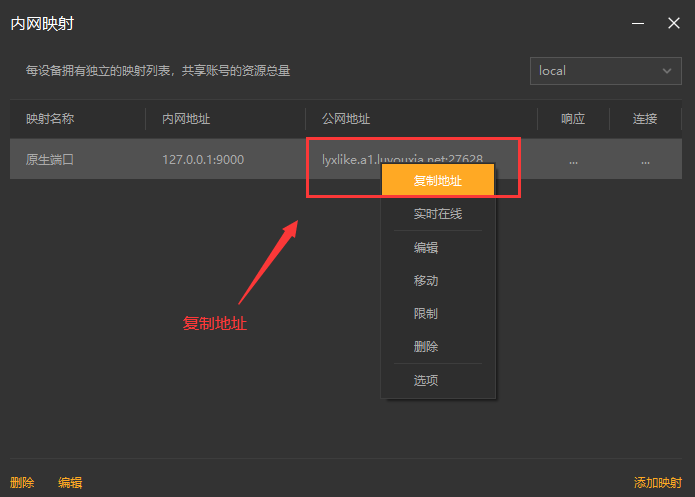The image size is (695, 497).
Task: Click the 响应 column header
Action: click(573, 119)
